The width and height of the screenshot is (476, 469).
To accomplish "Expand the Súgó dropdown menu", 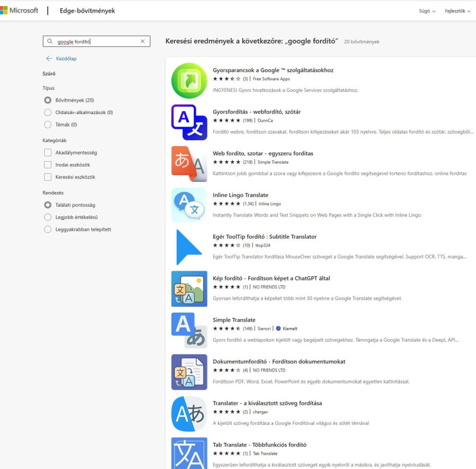I will coord(427,11).
